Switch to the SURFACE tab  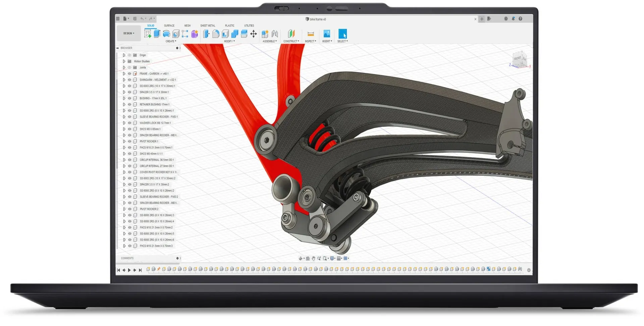(x=169, y=25)
